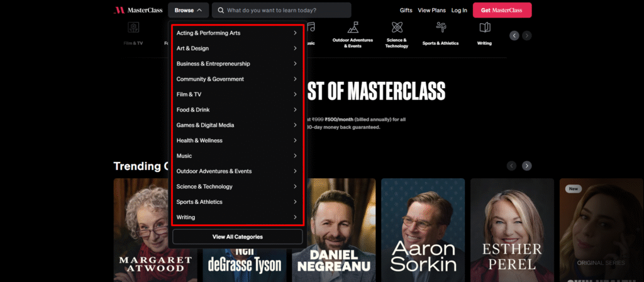Select Health & Wellness menu item
Screen dimensions: 644x282
(237, 140)
